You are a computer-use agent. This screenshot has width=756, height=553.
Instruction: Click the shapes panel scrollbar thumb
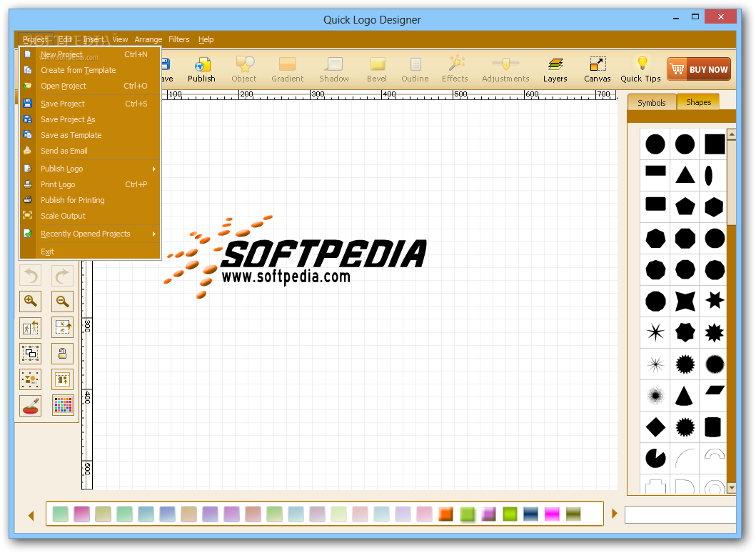pyautogui.click(x=732, y=182)
